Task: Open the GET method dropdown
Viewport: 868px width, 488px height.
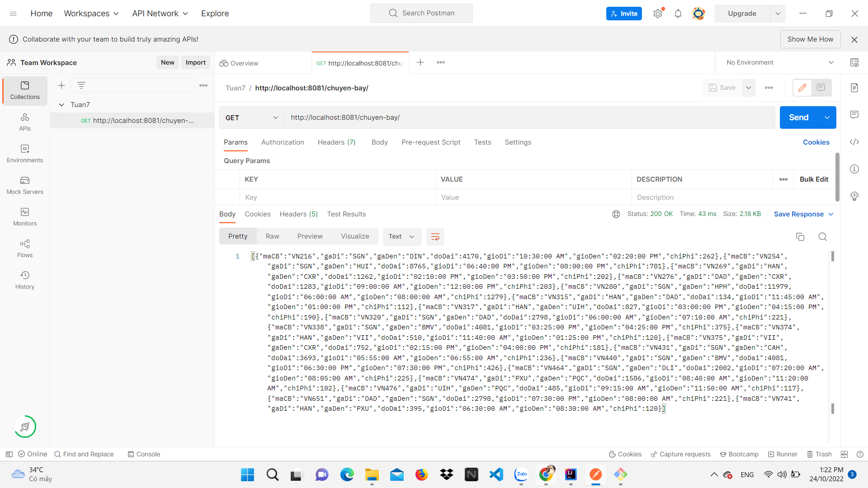Action: point(251,117)
